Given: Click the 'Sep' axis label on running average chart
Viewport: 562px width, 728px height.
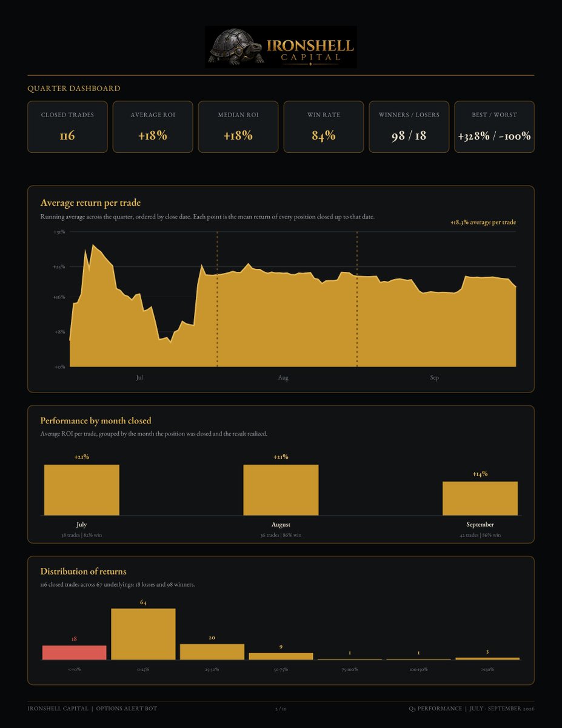Looking at the screenshot, I should 435,378.
